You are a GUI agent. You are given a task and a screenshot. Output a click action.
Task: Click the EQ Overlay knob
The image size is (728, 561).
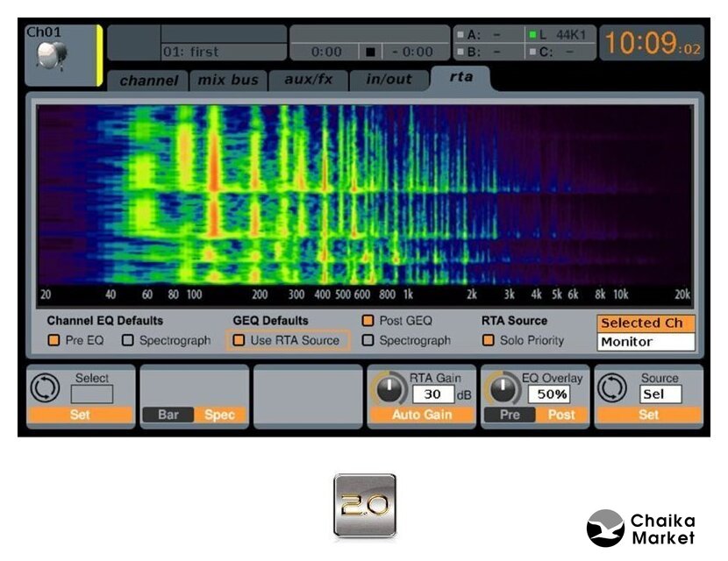pyautogui.click(x=503, y=388)
